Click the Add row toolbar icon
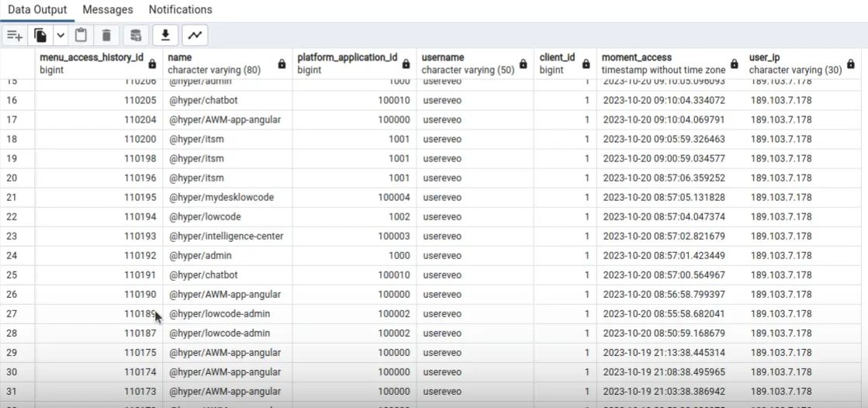This screenshot has width=868, height=408. coord(15,36)
